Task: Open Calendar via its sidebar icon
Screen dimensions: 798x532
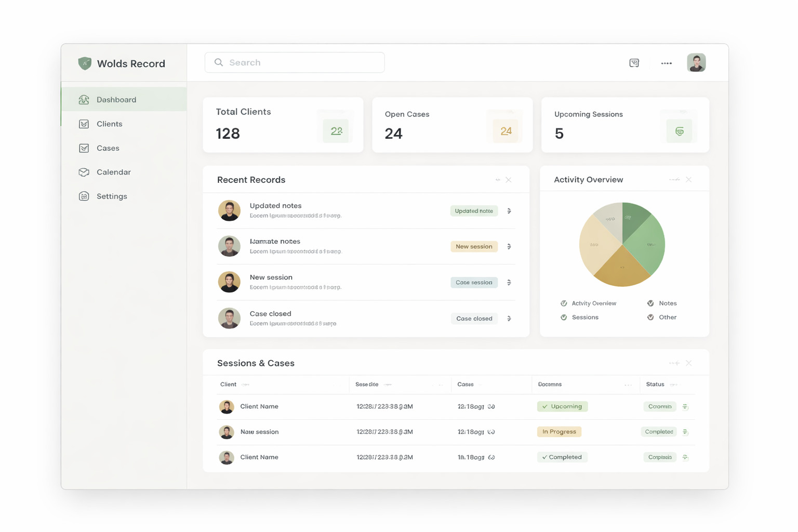Action: (84, 172)
